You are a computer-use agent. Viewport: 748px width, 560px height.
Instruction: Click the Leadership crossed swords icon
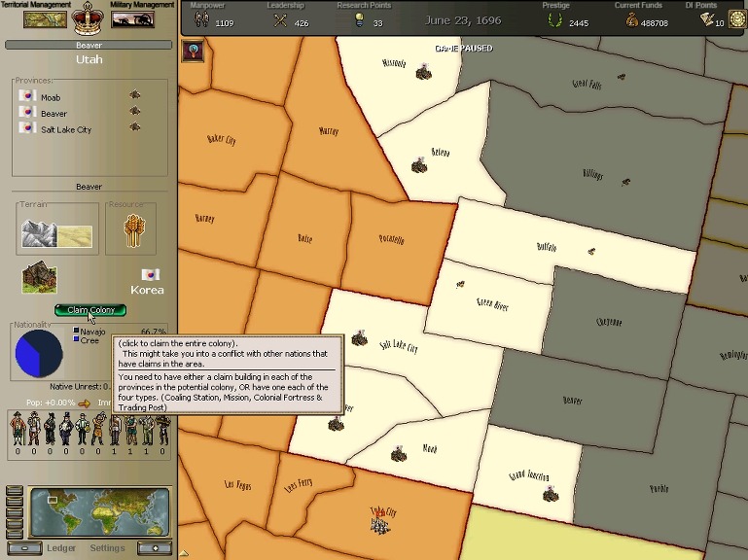point(280,20)
